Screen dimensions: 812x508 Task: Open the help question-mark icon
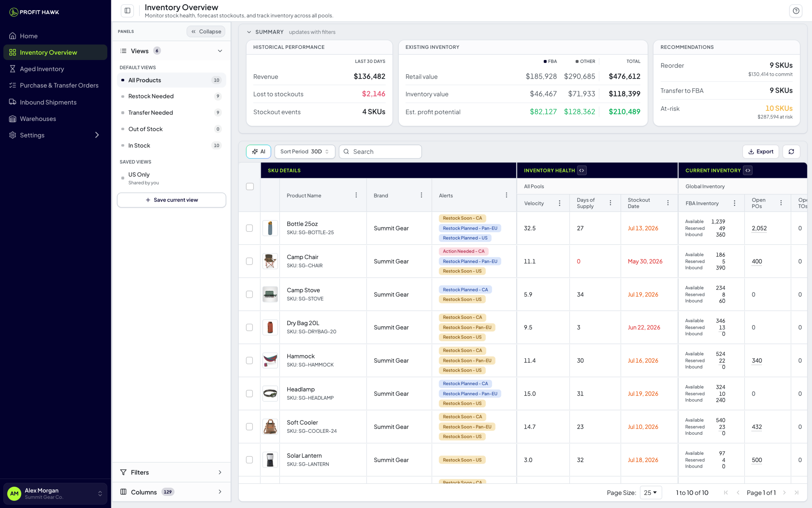pos(796,11)
